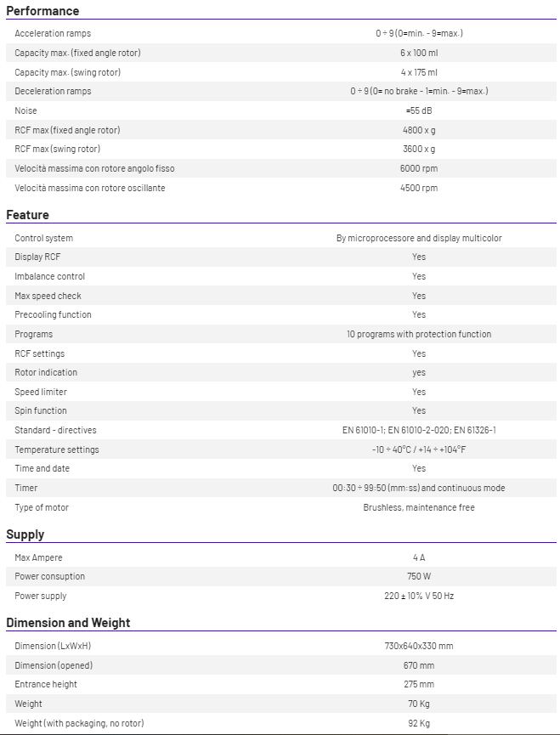Screen dimensions: 560x735
Task: Select the Control system row label
Action: pos(44,238)
